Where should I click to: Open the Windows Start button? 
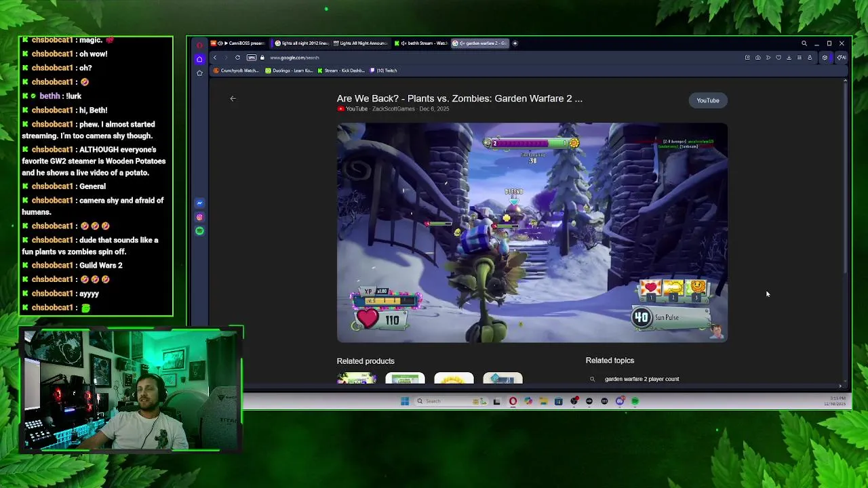coord(405,401)
